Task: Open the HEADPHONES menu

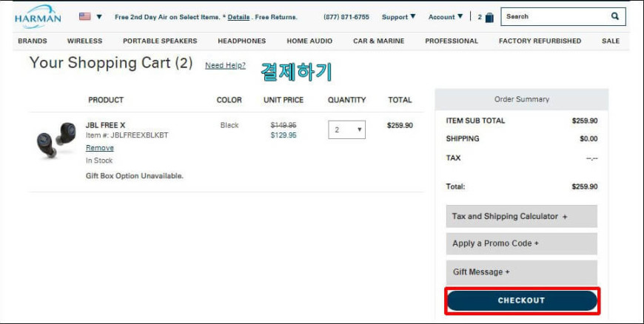Action: pyautogui.click(x=241, y=41)
